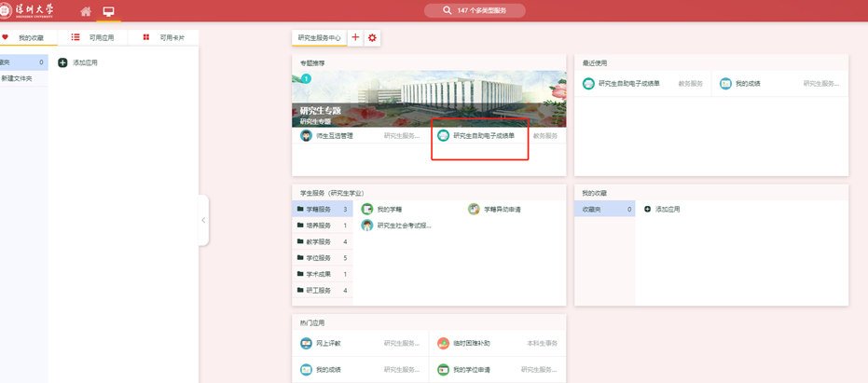Click the 研究生专题 banner image
868x383 pixels.
tap(429, 99)
